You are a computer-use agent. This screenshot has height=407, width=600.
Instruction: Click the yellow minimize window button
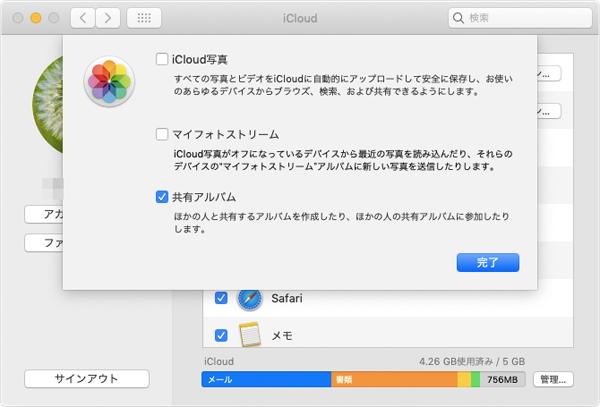point(36,18)
